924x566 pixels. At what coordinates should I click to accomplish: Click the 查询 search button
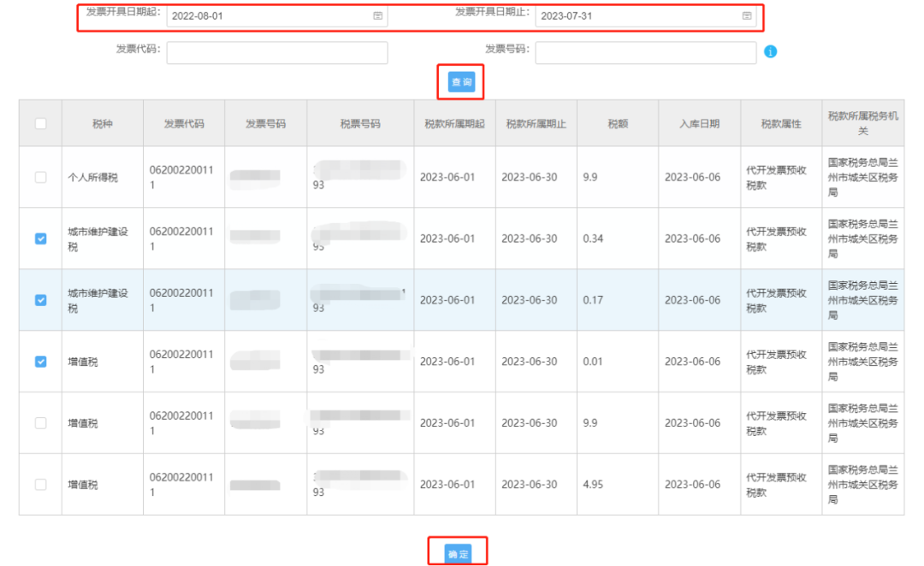point(461,82)
